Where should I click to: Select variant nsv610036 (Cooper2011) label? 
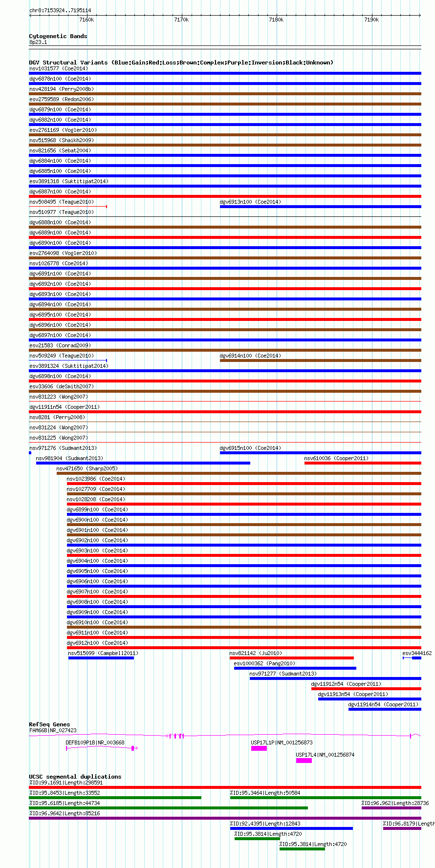[x=336, y=458]
